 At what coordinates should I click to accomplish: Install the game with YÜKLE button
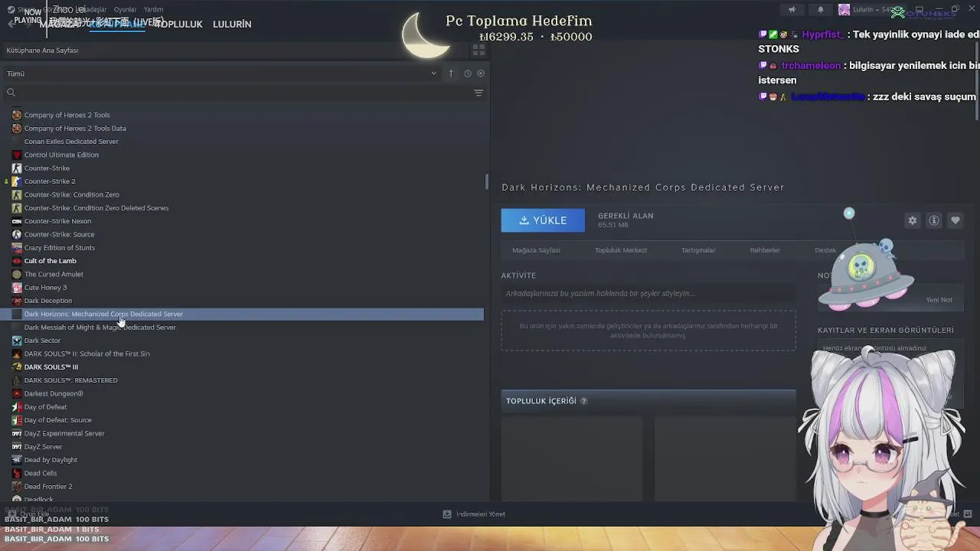(x=543, y=220)
